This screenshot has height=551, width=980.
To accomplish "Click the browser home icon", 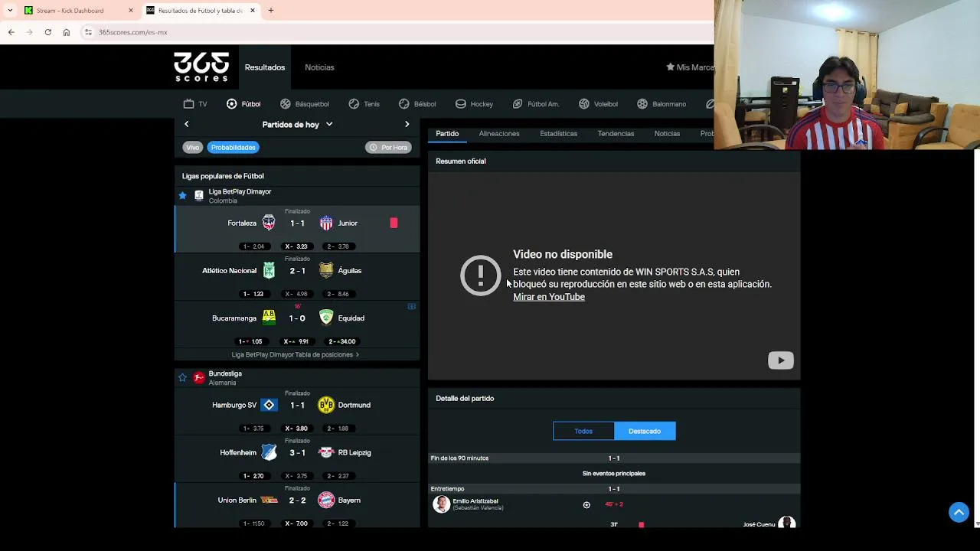I will (67, 32).
